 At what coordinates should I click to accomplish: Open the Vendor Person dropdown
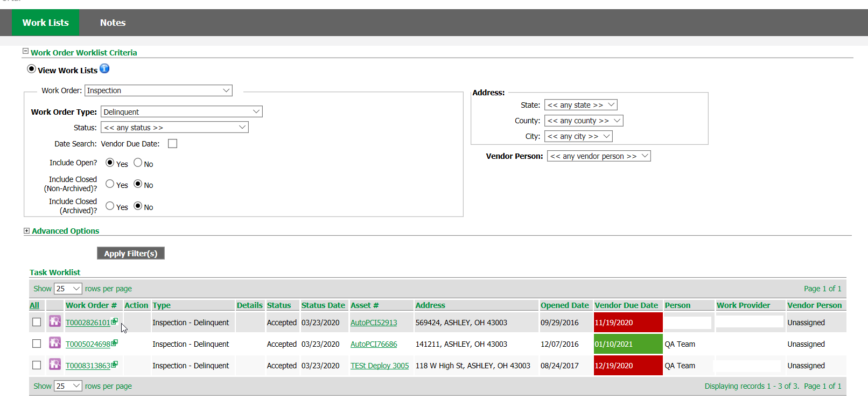point(599,156)
